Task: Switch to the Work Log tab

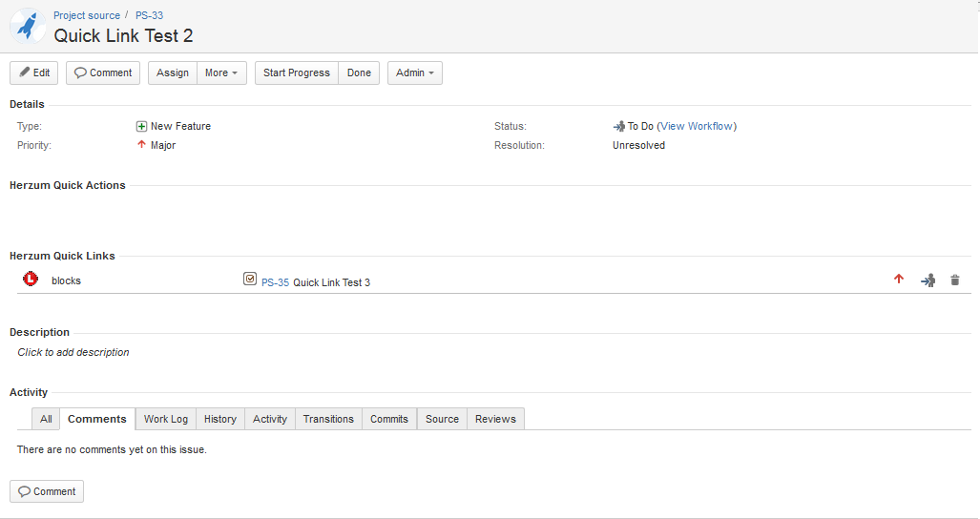Action: [166, 419]
